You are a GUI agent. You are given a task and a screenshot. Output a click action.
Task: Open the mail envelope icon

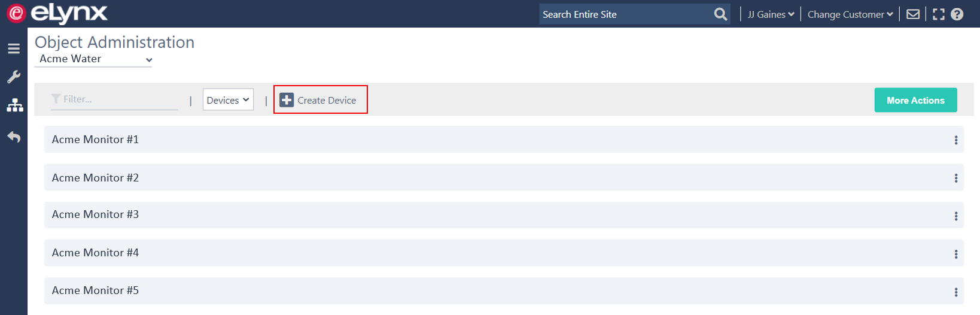[913, 14]
